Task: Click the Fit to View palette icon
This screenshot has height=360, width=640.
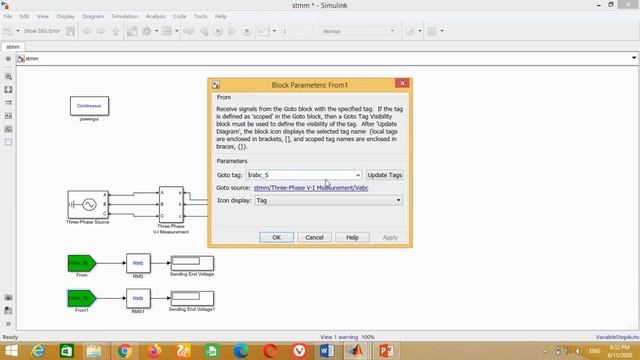Action: click(x=8, y=89)
